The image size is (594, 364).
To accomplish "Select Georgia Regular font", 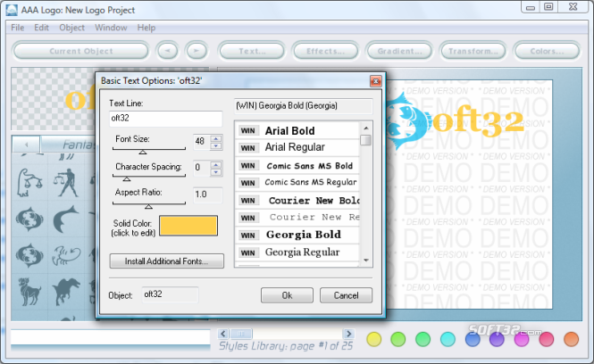I will tap(298, 252).
